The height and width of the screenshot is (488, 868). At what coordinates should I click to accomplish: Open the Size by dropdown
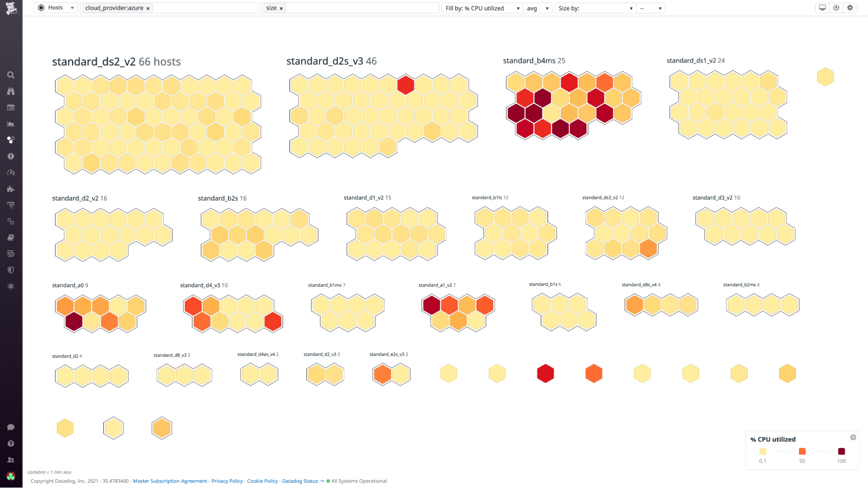click(x=595, y=8)
